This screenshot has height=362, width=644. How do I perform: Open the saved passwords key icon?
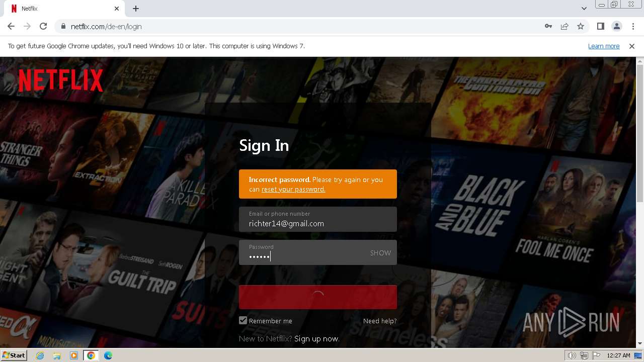click(x=548, y=26)
